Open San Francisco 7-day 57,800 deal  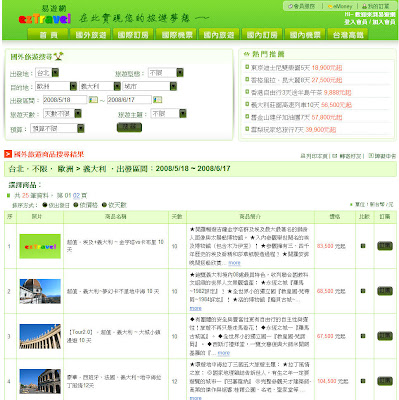click(296, 117)
